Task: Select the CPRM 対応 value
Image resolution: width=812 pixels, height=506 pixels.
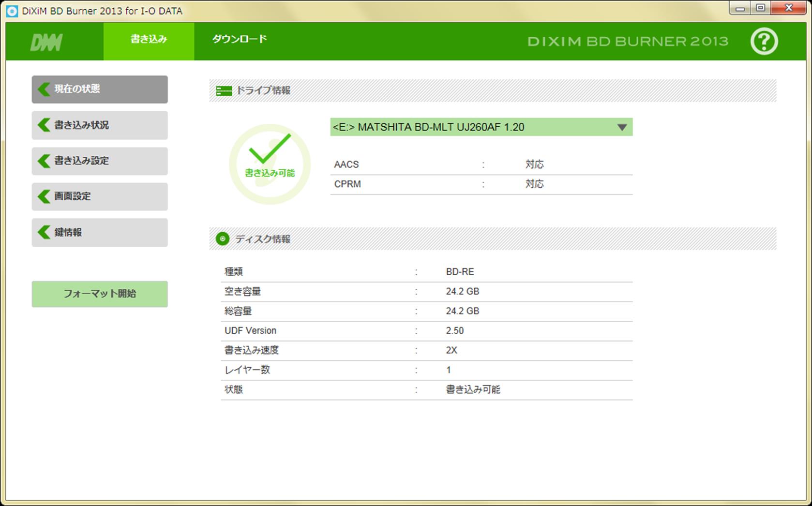Action: 535,184
